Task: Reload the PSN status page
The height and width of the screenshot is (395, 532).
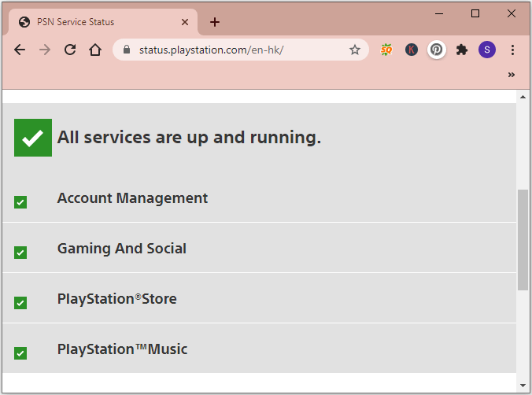Action: pos(70,50)
